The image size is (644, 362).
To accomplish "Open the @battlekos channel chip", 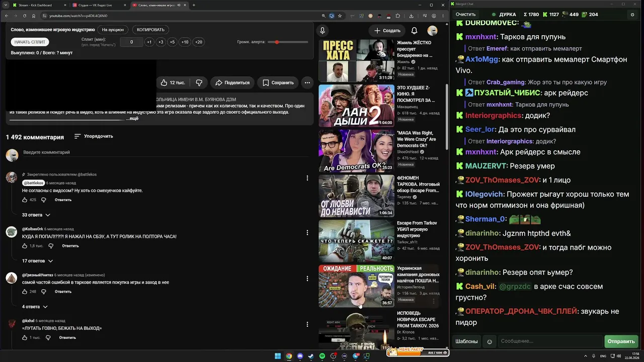I will tap(33, 183).
